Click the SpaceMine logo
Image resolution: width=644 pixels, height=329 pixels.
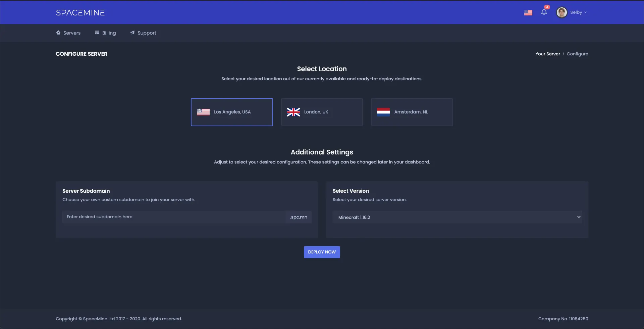80,12
